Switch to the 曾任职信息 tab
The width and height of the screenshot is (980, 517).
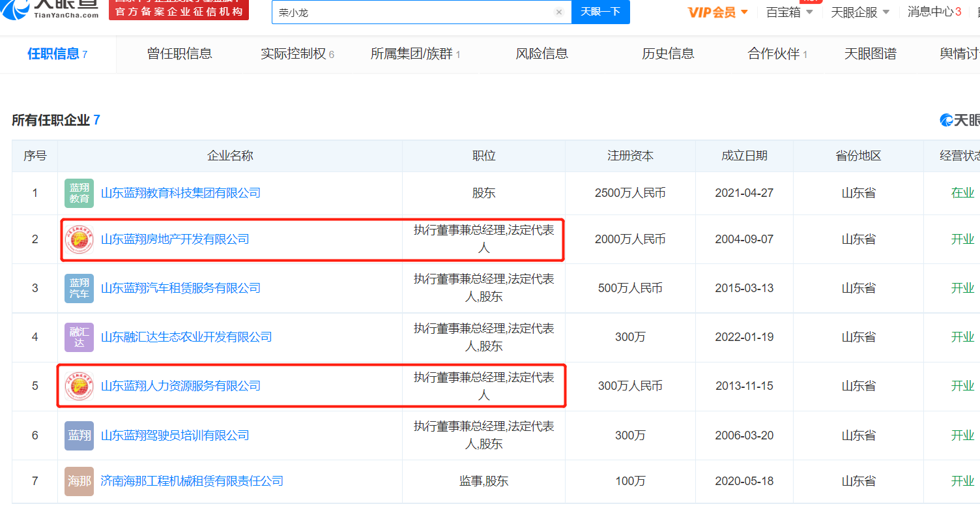pyautogui.click(x=180, y=54)
